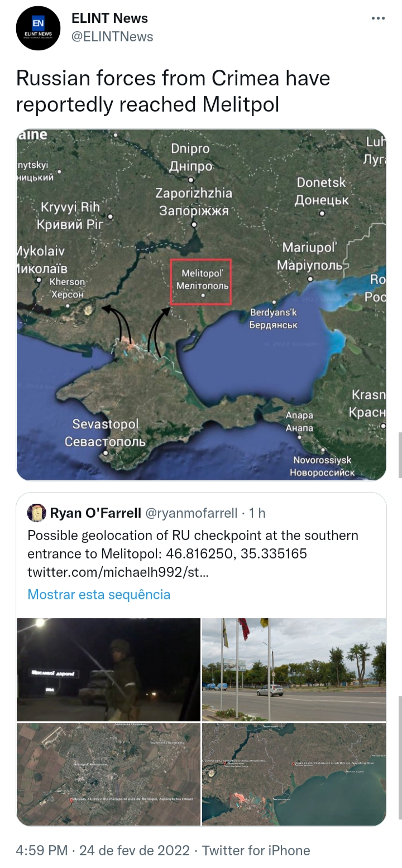
Task: Open Ryan O'Farrell's quoted profile name
Action: point(95,513)
